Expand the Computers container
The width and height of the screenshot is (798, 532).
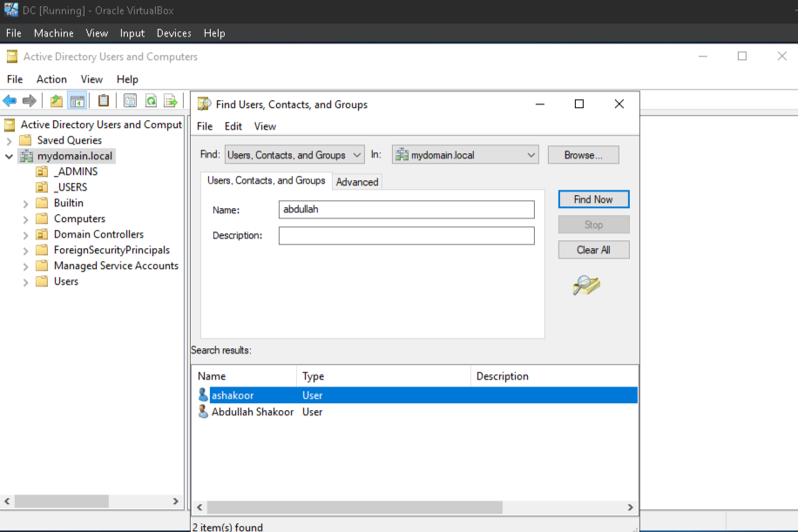tap(25, 219)
